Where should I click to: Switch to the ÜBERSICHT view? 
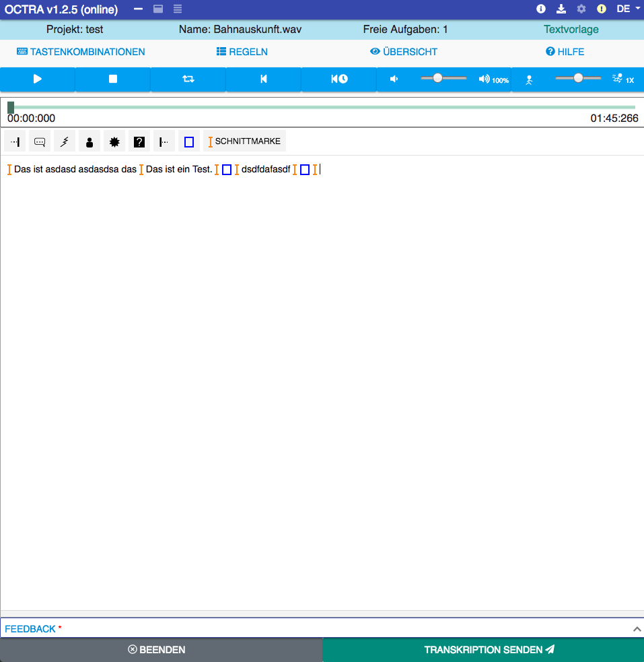pos(404,51)
